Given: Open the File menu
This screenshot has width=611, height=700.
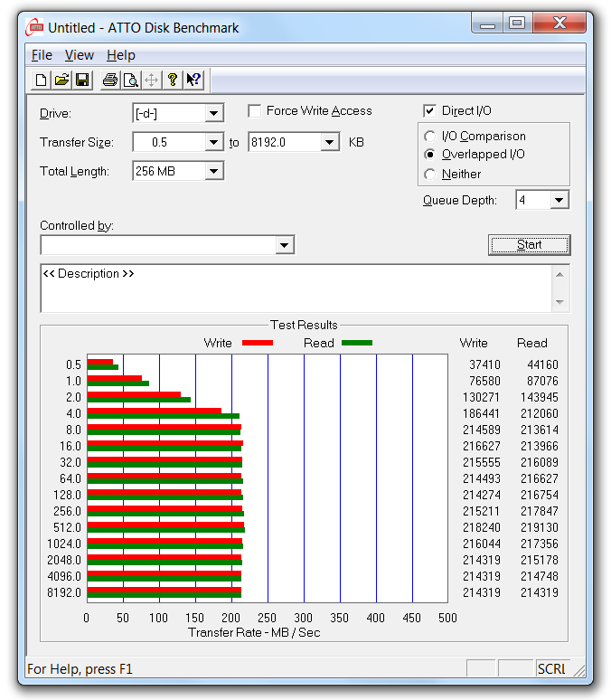Looking at the screenshot, I should coord(42,55).
